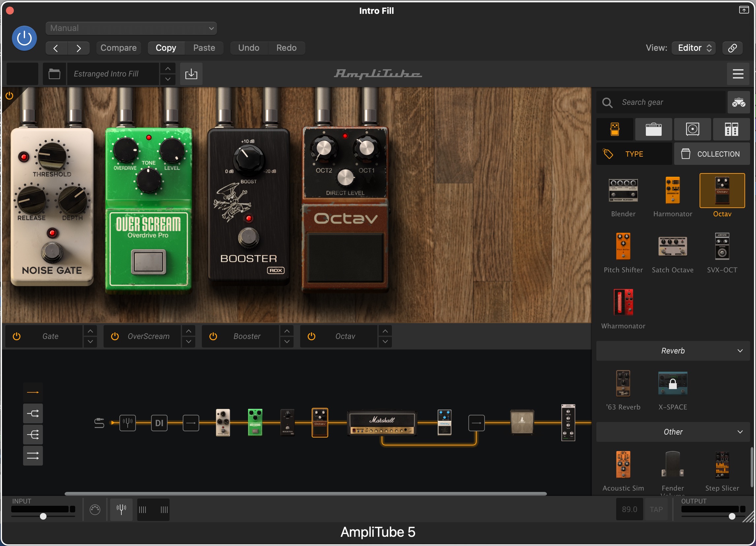The image size is (756, 546).
Task: Click the Redo button
Action: point(286,48)
